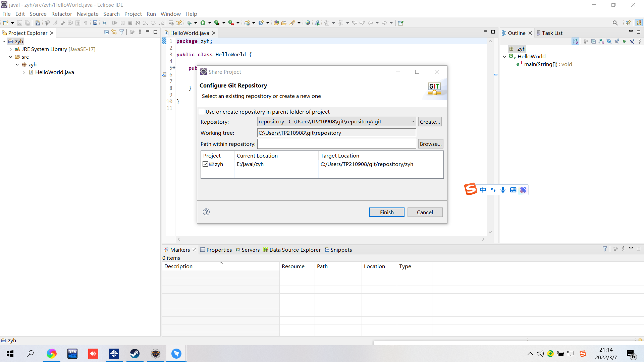Enable use repository in parent folder checkbox

coord(202,112)
